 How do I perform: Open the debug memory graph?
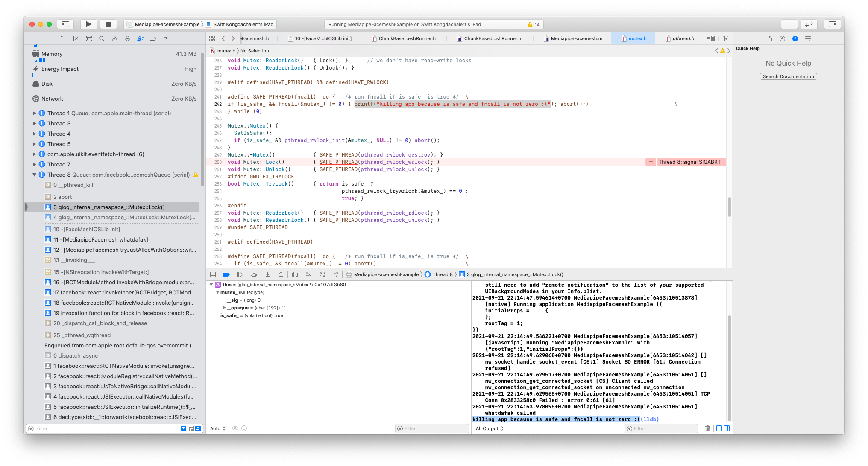tap(308, 274)
